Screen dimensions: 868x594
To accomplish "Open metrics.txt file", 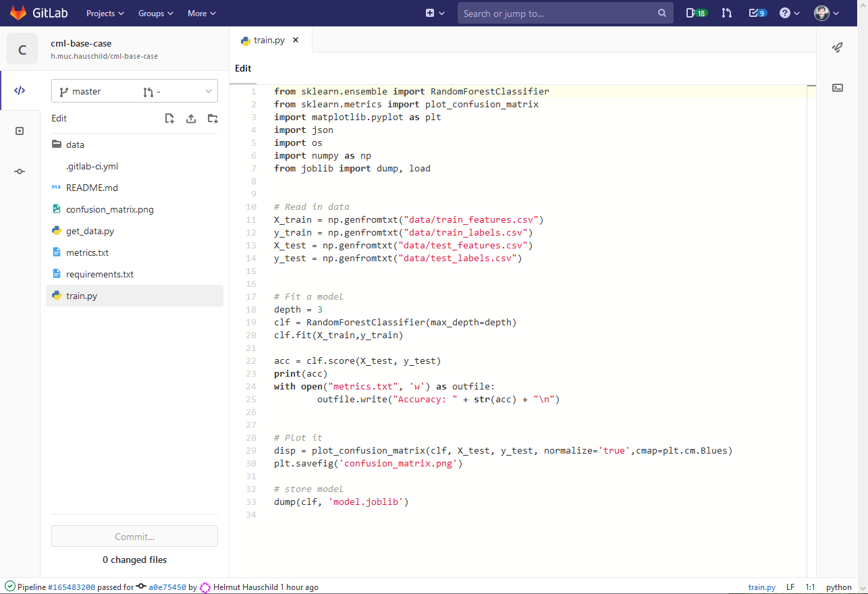I will click(134, 252).
